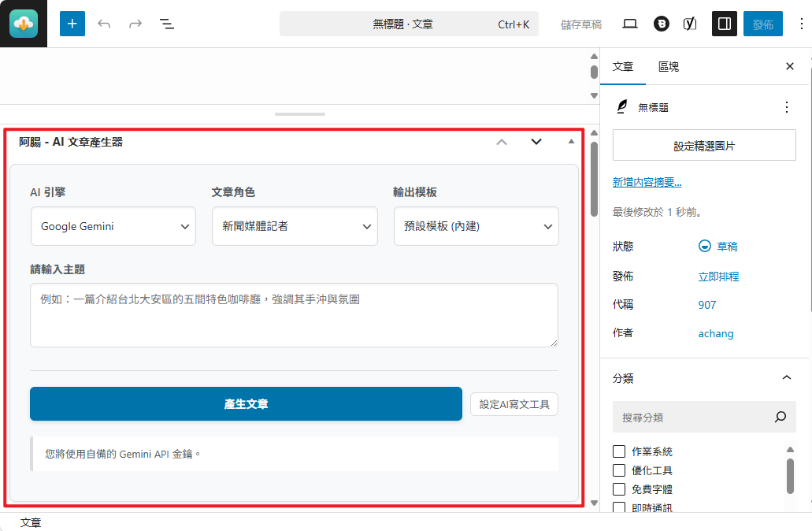Check the 優化工具 category checkbox
This screenshot has height=531, width=812.
point(619,470)
